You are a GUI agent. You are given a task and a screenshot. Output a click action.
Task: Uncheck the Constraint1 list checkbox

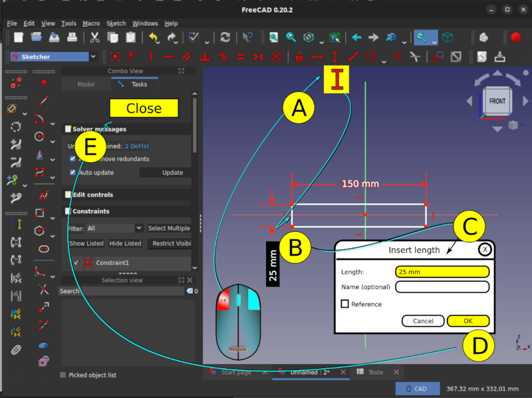pyautogui.click(x=76, y=262)
